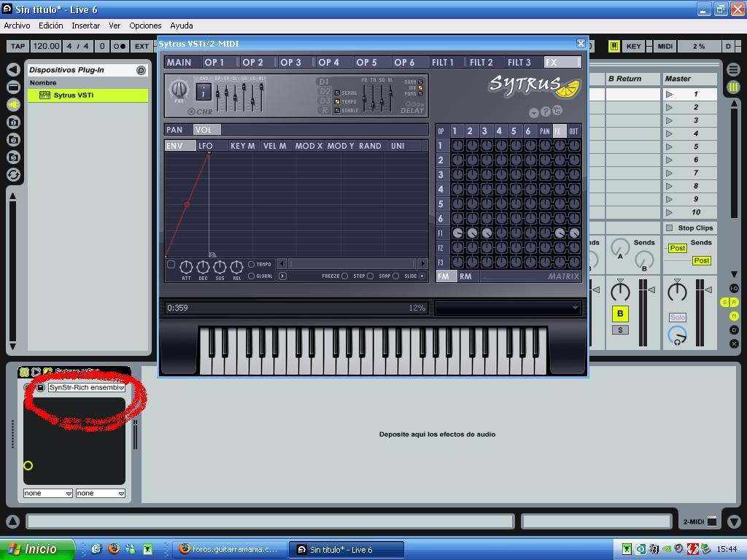
Task: Click the Live Devices browser icon
Action: click(x=13, y=87)
